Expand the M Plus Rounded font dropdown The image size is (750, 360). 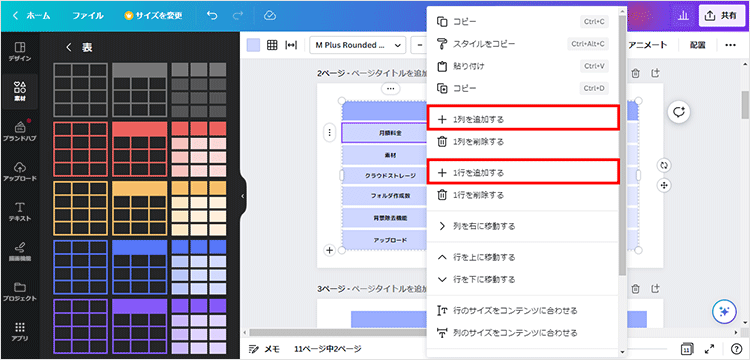pyautogui.click(x=358, y=45)
